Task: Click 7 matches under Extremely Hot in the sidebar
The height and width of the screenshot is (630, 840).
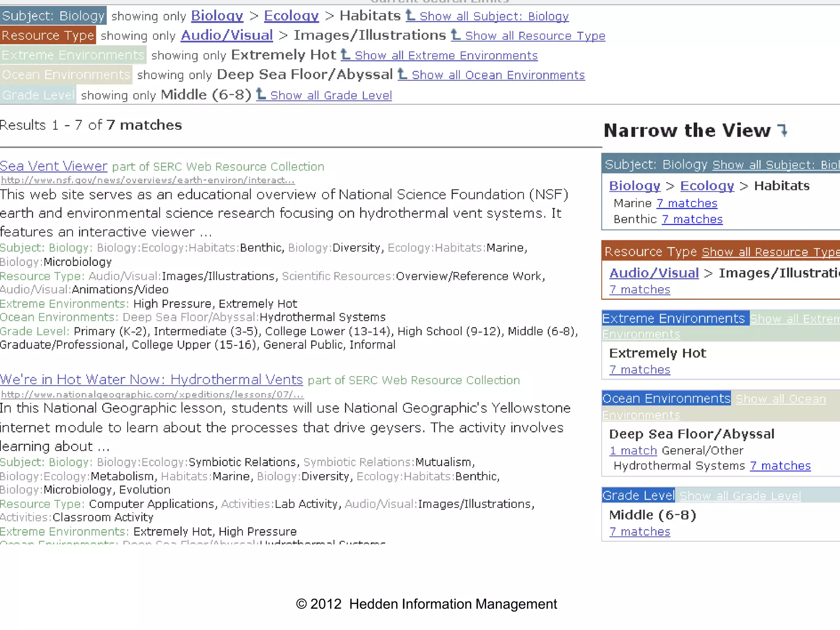Action: tap(640, 370)
